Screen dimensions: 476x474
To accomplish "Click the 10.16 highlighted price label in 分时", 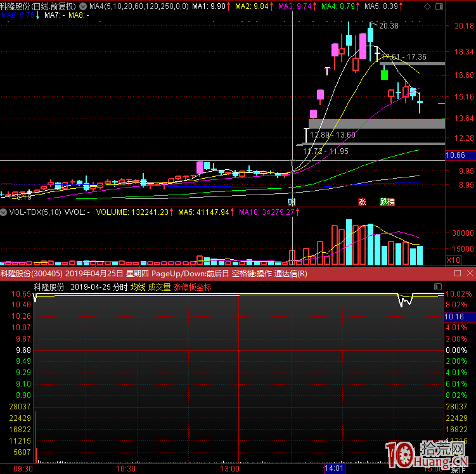I will (x=460, y=316).
